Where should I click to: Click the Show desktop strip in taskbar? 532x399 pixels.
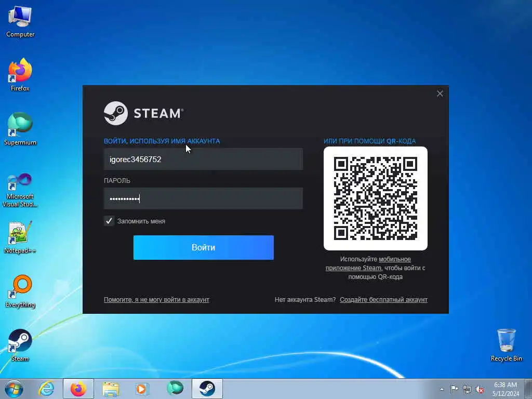(x=528, y=389)
